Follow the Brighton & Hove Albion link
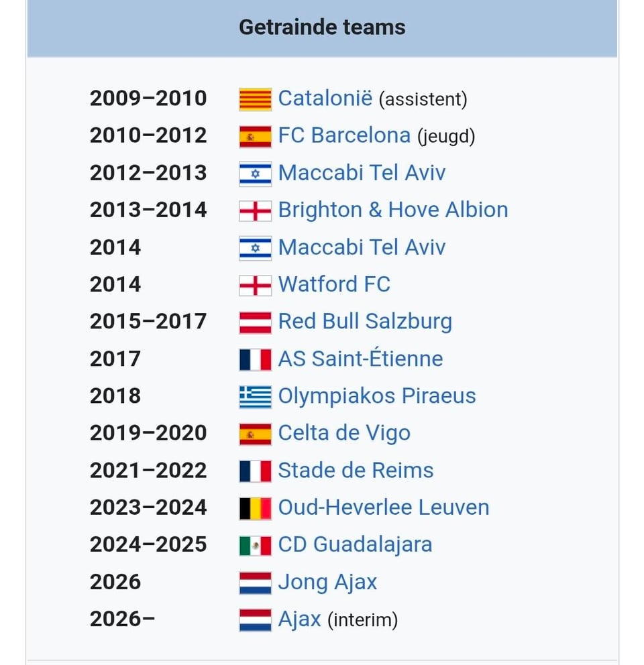 coord(392,210)
